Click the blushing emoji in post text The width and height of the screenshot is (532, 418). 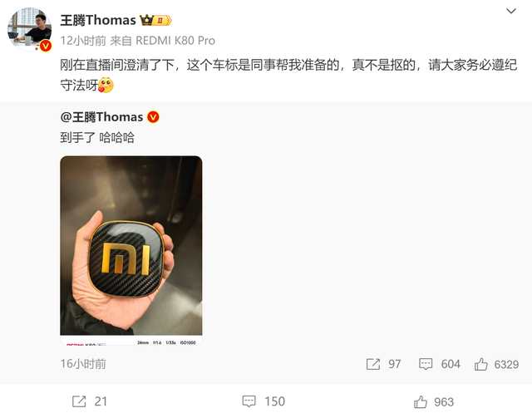[x=106, y=85]
